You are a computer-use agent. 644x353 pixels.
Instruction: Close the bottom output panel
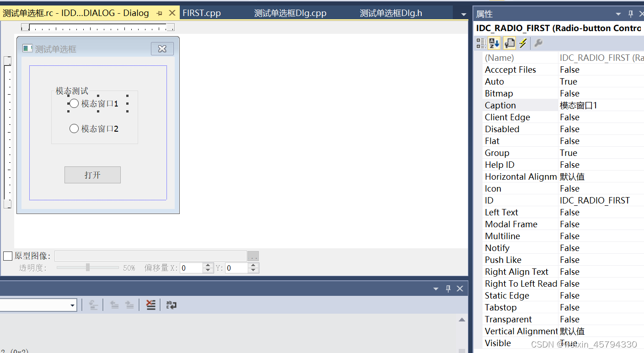click(460, 289)
